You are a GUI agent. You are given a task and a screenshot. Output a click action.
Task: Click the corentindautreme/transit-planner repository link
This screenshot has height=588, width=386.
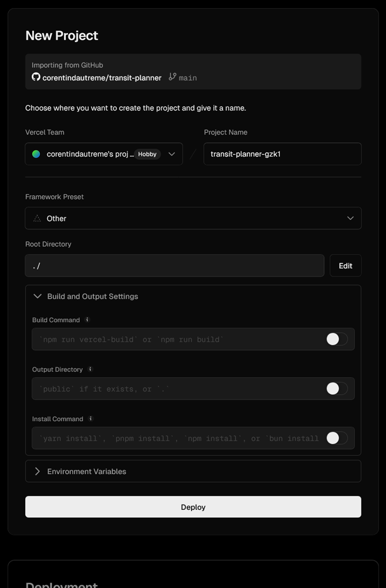point(102,77)
